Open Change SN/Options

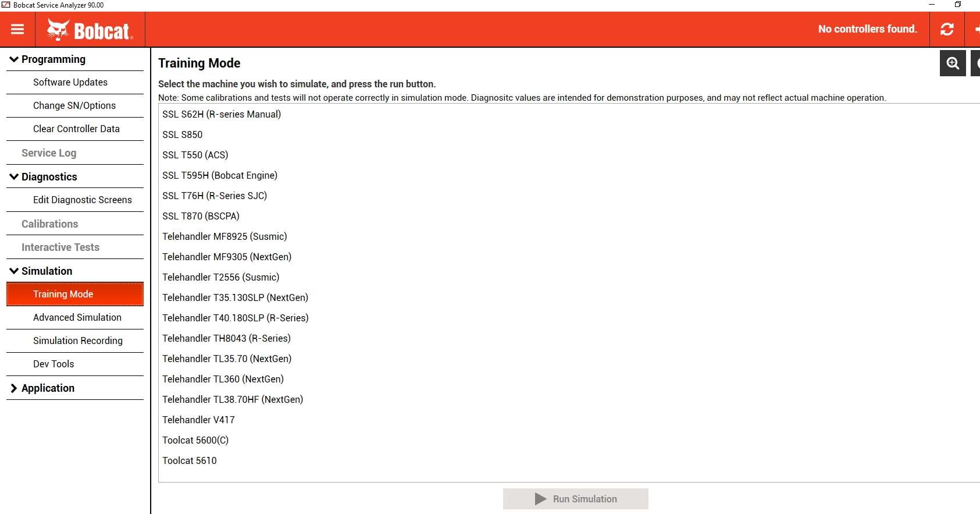tap(75, 105)
